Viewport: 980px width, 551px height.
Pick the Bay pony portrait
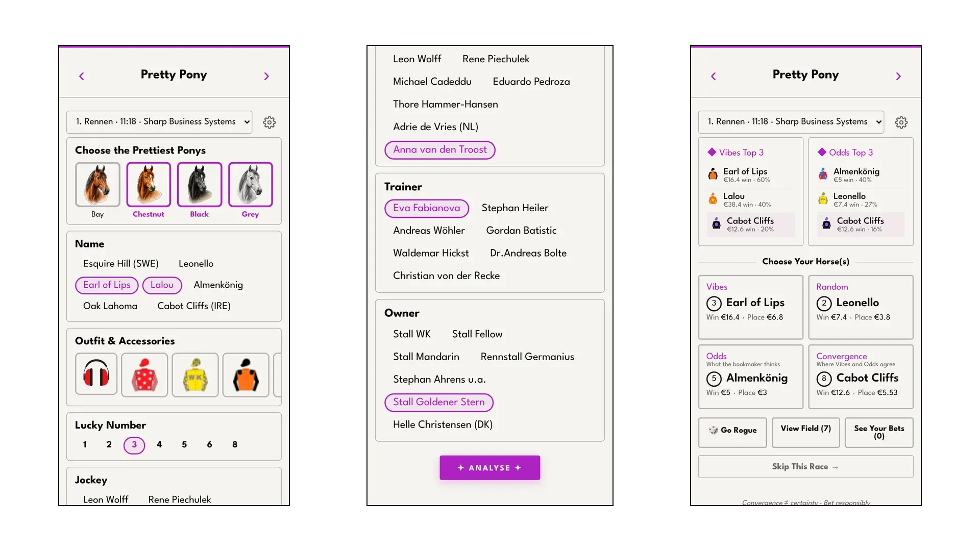pyautogui.click(x=97, y=184)
